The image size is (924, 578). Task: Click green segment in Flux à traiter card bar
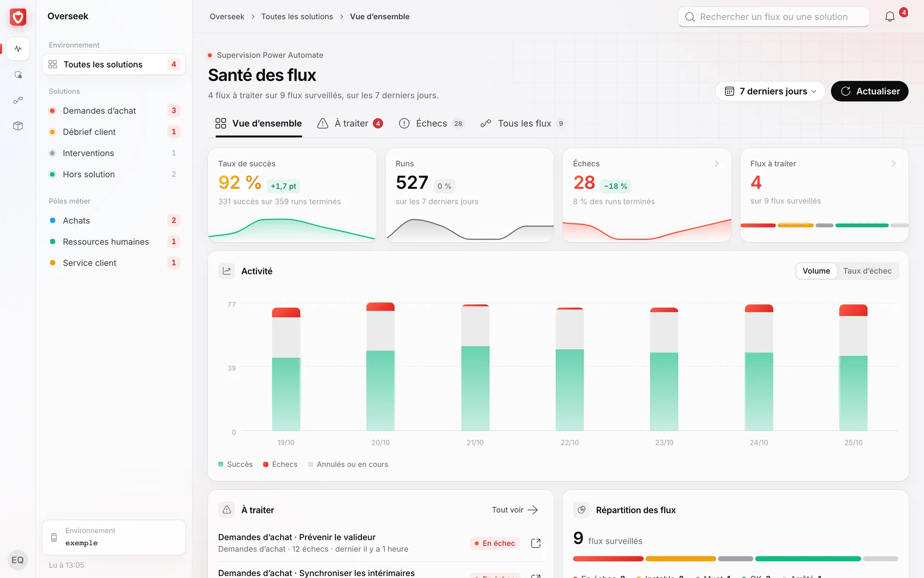coord(861,225)
